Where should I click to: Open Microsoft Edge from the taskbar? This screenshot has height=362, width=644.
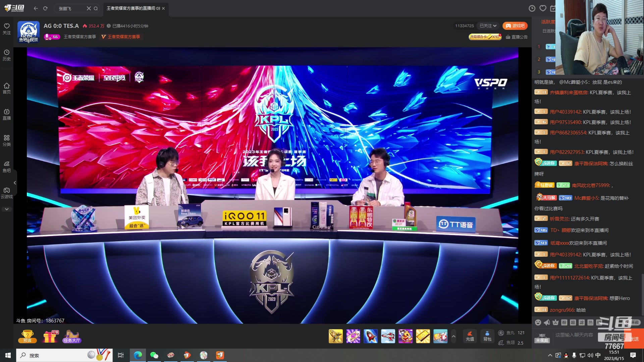138,355
